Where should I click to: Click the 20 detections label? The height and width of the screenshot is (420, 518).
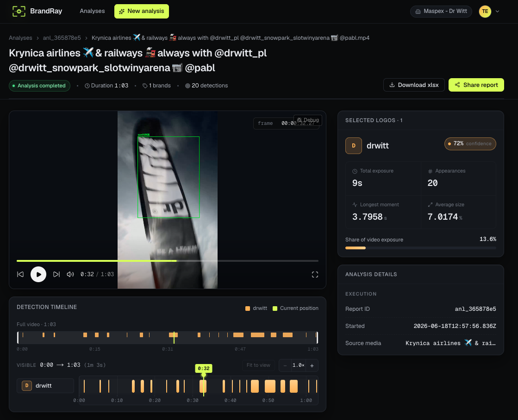pos(206,86)
